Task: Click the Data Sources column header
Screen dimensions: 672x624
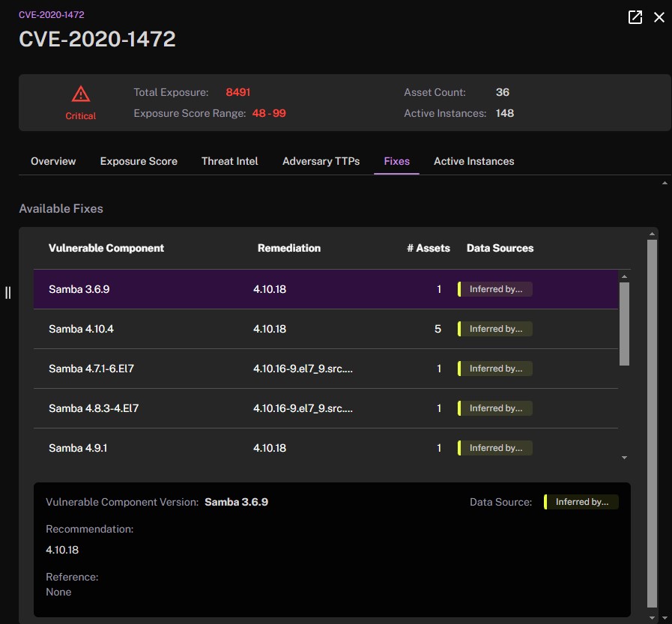Action: 500,248
